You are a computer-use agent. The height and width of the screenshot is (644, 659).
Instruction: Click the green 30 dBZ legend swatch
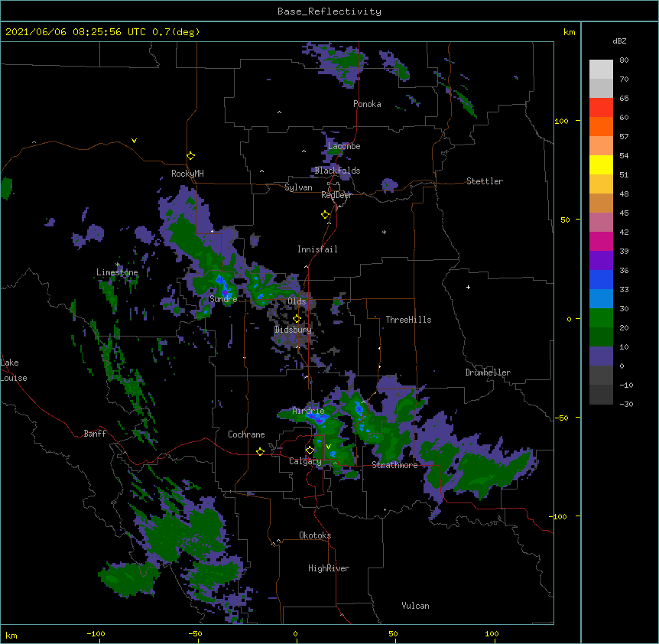coord(601,318)
